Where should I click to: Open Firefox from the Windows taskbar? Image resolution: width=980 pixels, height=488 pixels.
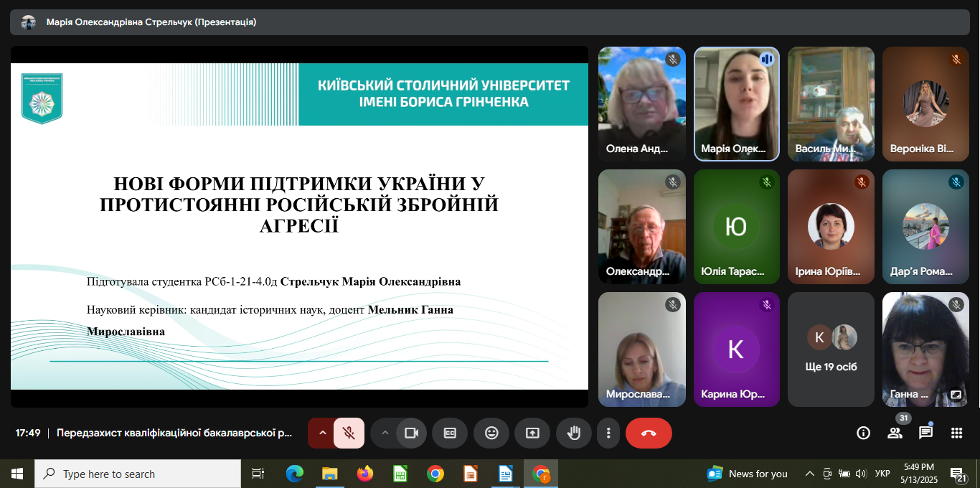(365, 474)
